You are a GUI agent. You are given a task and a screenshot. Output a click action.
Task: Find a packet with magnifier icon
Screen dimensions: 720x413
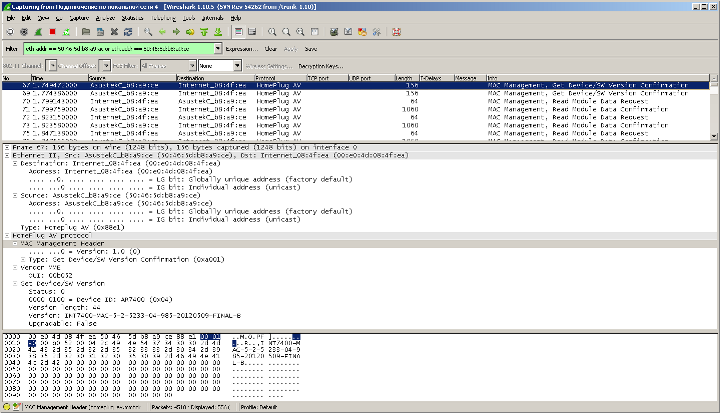(148, 32)
